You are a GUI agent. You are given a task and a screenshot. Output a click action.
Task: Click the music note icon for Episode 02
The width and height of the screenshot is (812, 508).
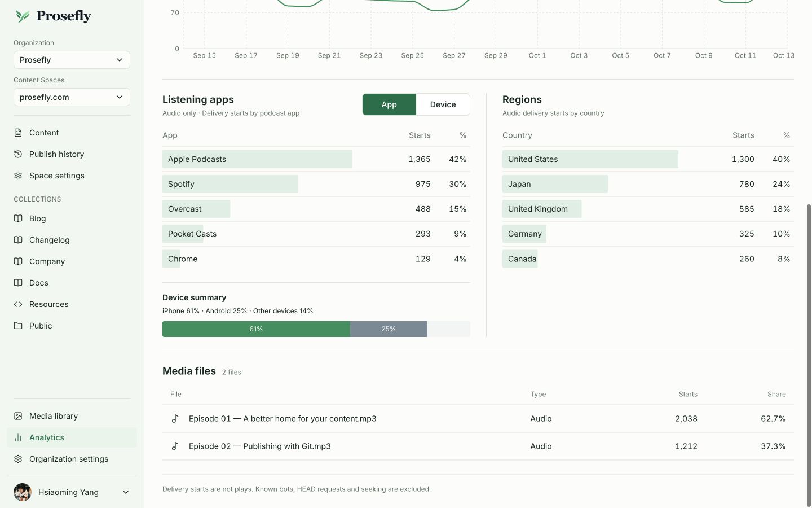pyautogui.click(x=175, y=446)
